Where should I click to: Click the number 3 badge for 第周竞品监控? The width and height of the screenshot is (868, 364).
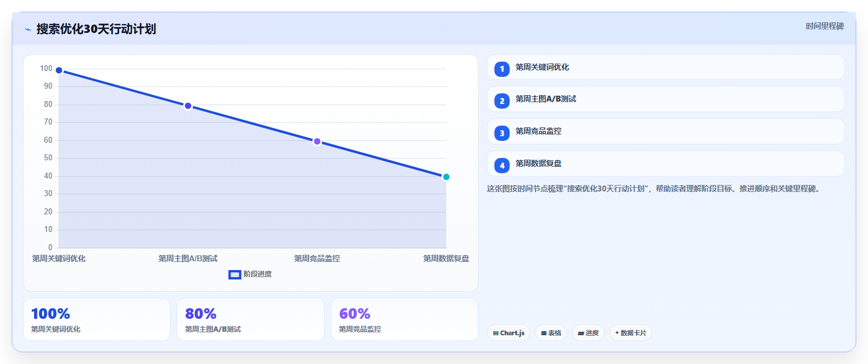(x=502, y=133)
